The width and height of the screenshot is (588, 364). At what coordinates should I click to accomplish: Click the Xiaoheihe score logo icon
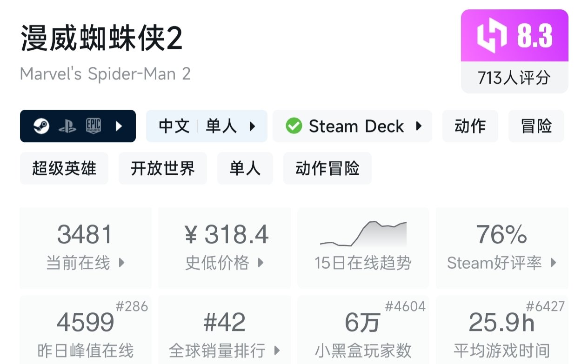(x=492, y=36)
